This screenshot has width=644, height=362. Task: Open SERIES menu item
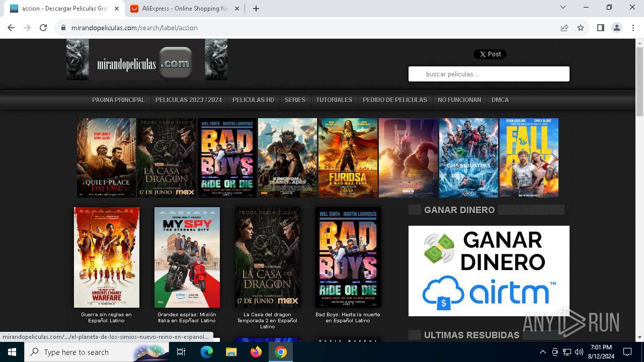coord(295,100)
